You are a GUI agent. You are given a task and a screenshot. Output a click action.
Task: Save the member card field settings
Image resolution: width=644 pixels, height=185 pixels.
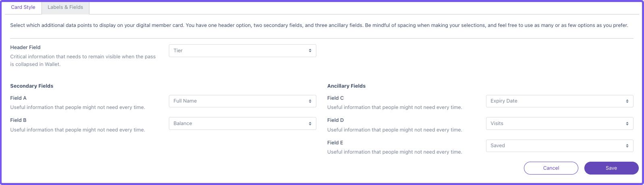(611, 168)
